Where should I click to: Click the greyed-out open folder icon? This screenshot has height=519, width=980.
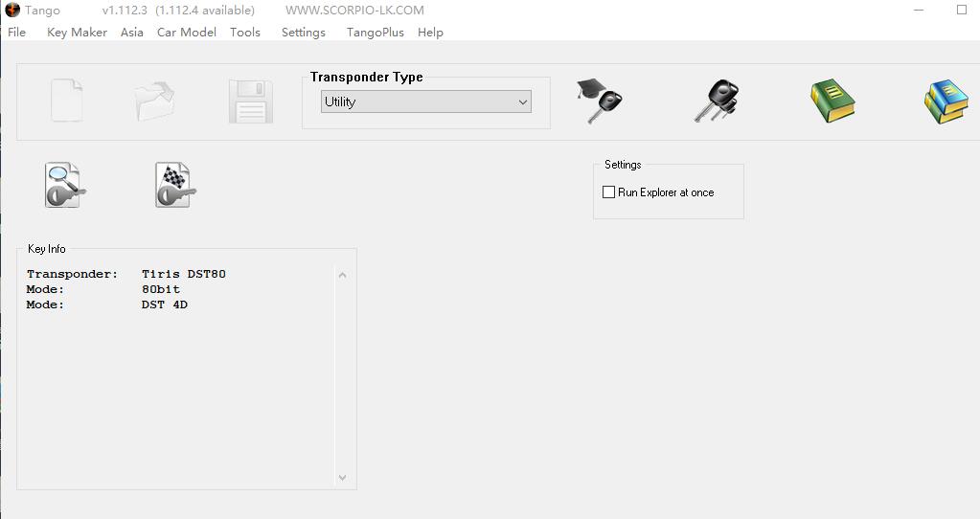pos(155,102)
